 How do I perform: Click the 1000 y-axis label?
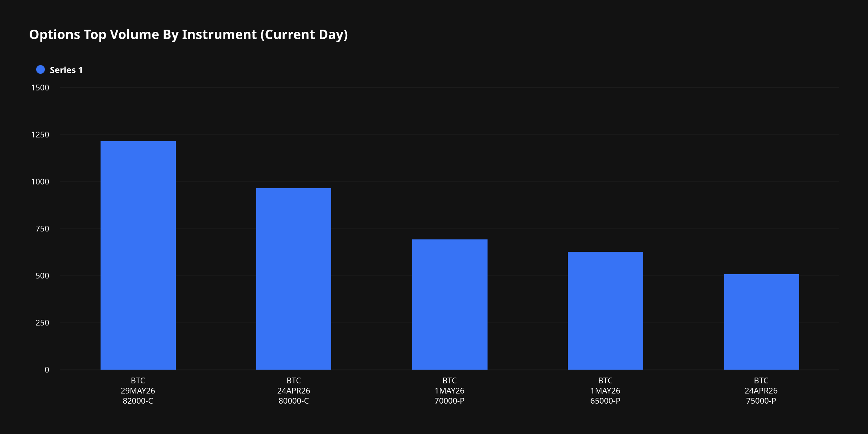(x=40, y=182)
